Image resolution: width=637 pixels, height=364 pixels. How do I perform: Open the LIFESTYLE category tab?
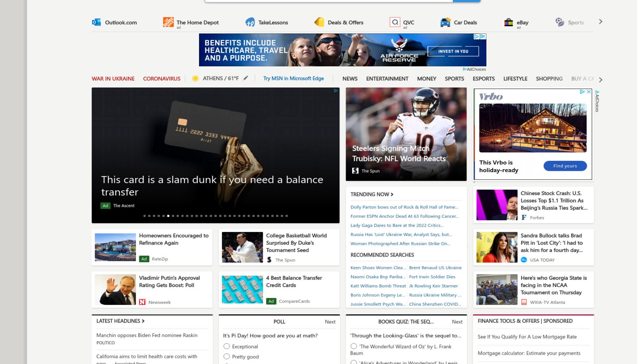(x=515, y=79)
